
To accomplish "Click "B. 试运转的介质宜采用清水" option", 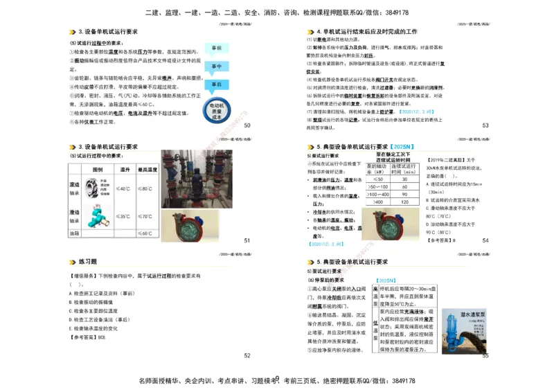I will (453, 200).
